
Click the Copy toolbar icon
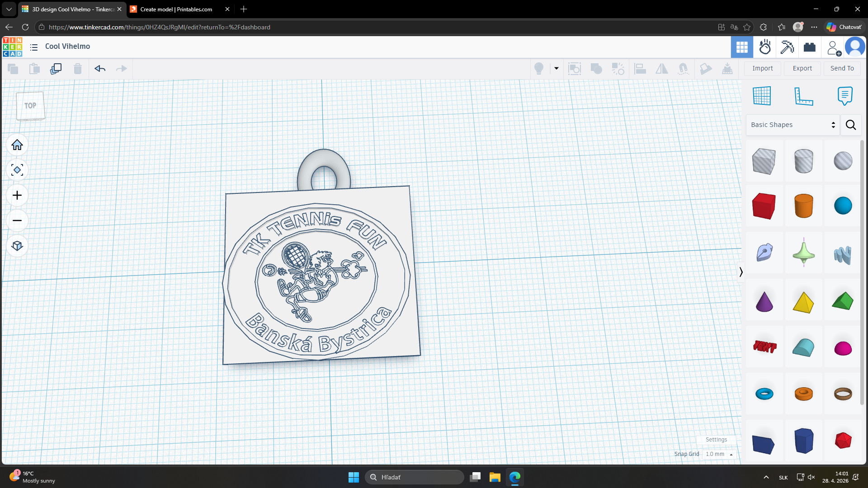point(13,69)
